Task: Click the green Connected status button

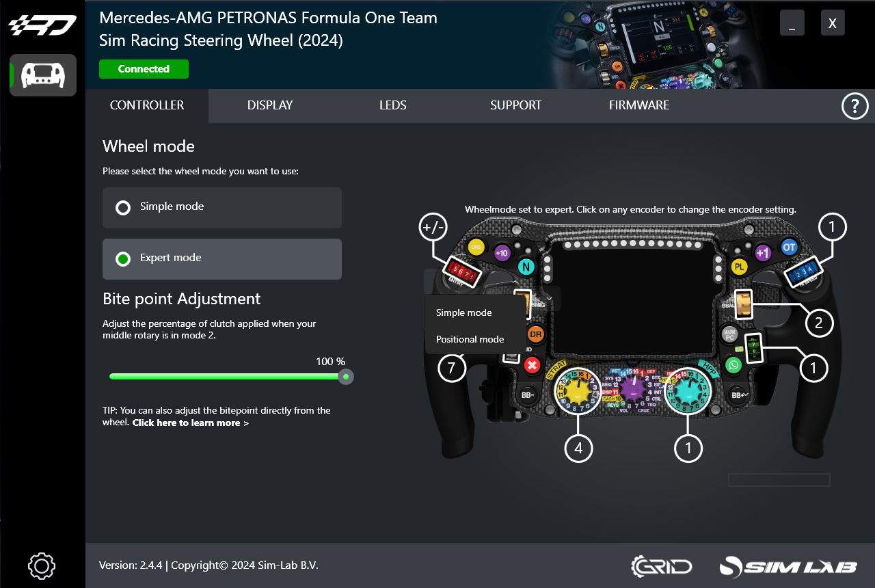Action: 144,69
